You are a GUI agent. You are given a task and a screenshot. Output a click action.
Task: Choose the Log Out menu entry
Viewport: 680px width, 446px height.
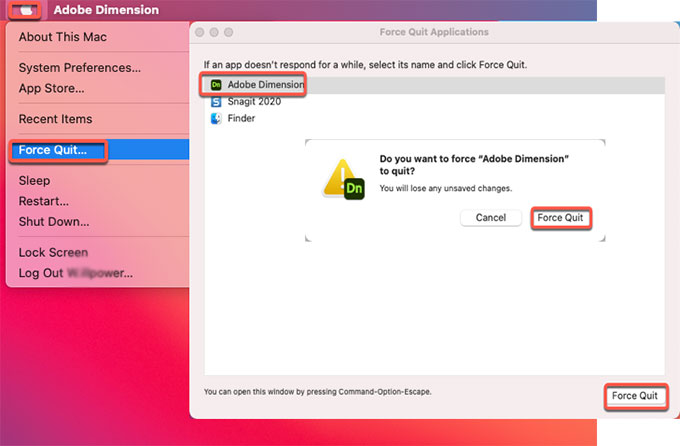pyautogui.click(x=75, y=273)
